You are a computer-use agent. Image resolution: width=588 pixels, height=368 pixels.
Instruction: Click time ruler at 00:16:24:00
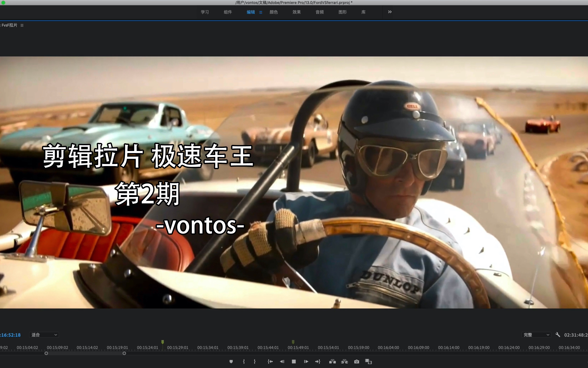509,348
